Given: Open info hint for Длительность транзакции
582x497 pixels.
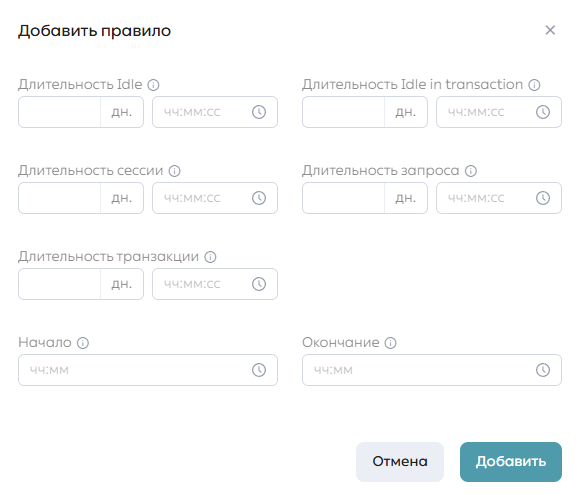Looking at the screenshot, I should (210, 257).
